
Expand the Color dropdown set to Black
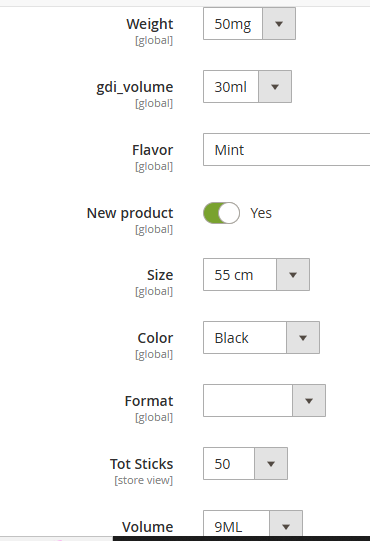[261, 337]
